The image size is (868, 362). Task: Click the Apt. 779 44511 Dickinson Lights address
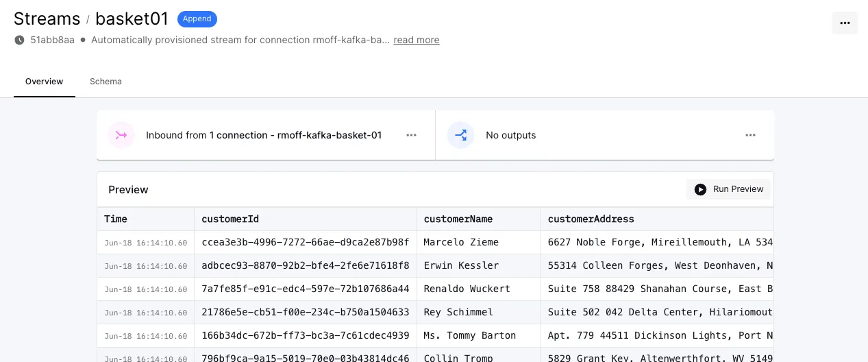[x=658, y=335]
